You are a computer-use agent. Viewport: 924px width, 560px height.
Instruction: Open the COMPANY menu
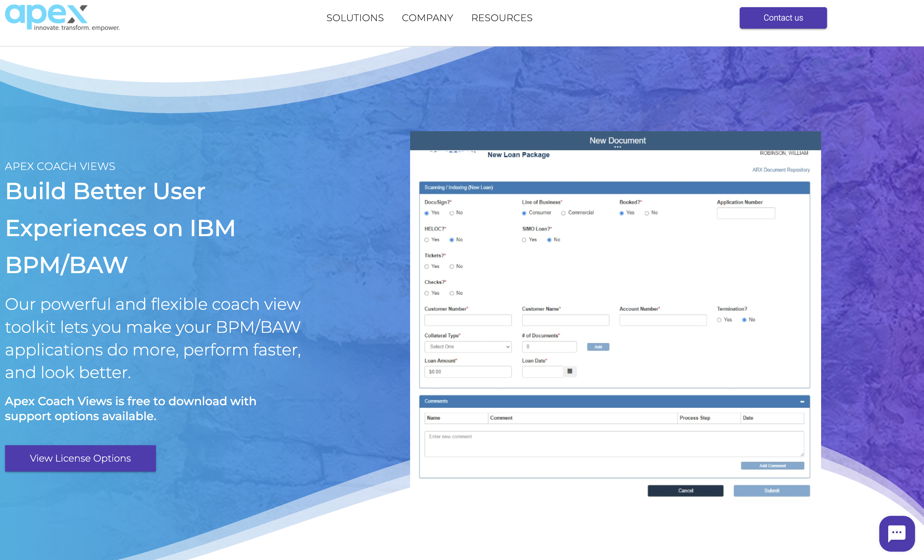tap(427, 18)
